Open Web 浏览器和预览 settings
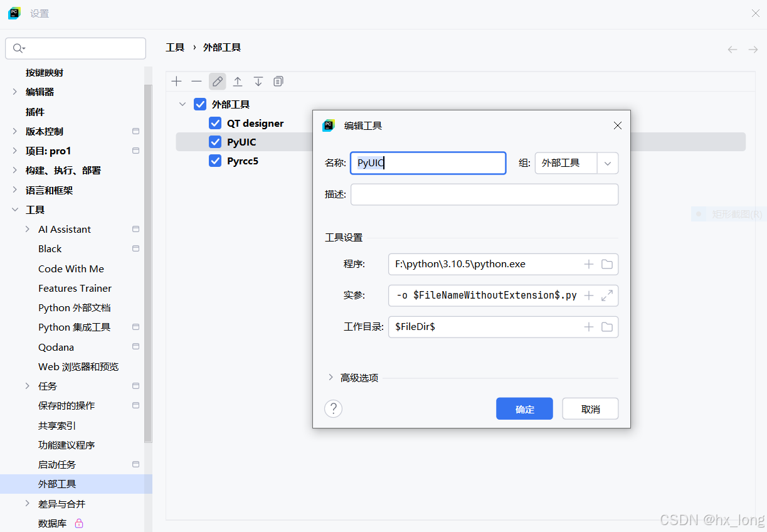The height and width of the screenshot is (532, 767). pyautogui.click(x=78, y=366)
